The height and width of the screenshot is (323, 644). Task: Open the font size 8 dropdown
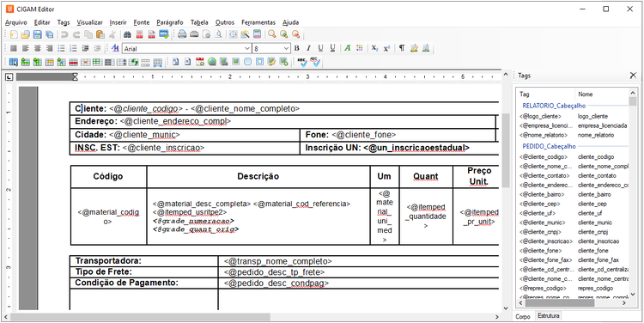point(286,48)
